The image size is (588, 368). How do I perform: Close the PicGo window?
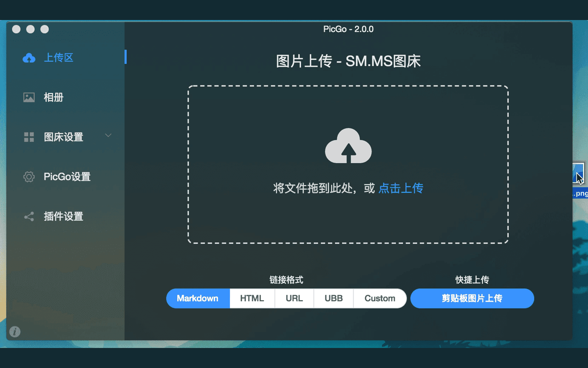tap(16, 29)
